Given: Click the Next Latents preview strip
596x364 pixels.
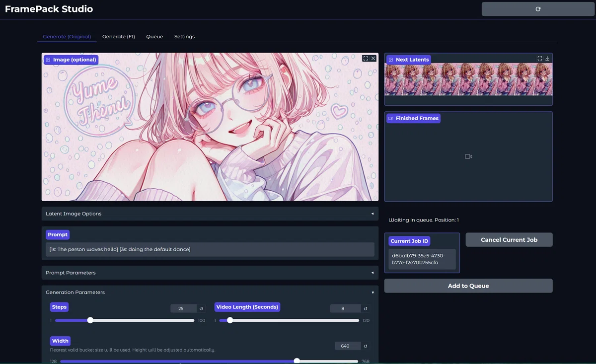Looking at the screenshot, I should [x=468, y=79].
